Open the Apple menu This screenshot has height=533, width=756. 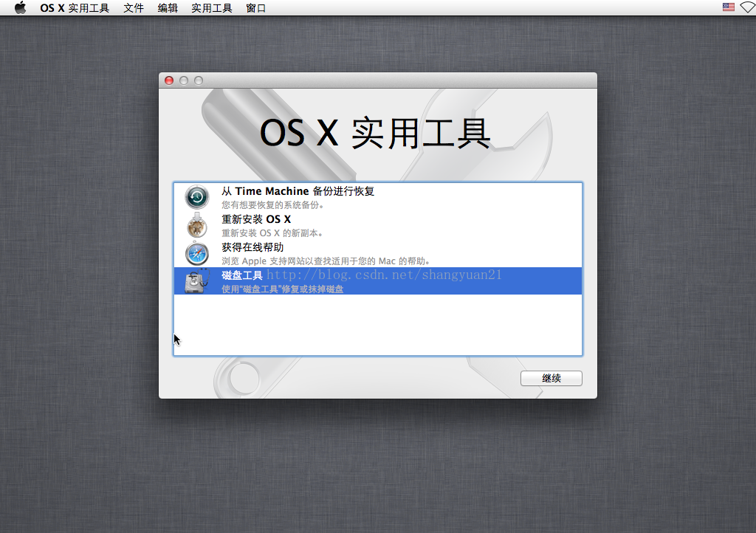pyautogui.click(x=20, y=7)
